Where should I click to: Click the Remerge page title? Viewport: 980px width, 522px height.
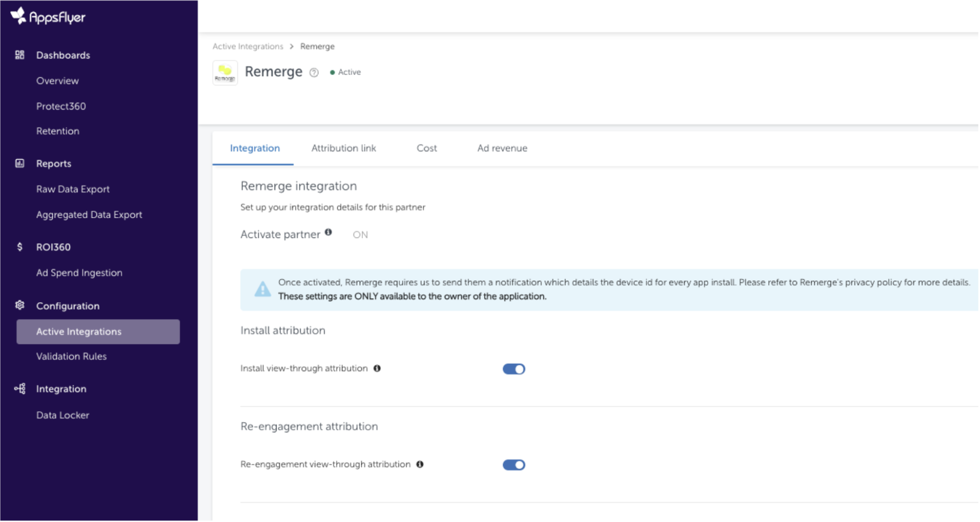pyautogui.click(x=273, y=72)
